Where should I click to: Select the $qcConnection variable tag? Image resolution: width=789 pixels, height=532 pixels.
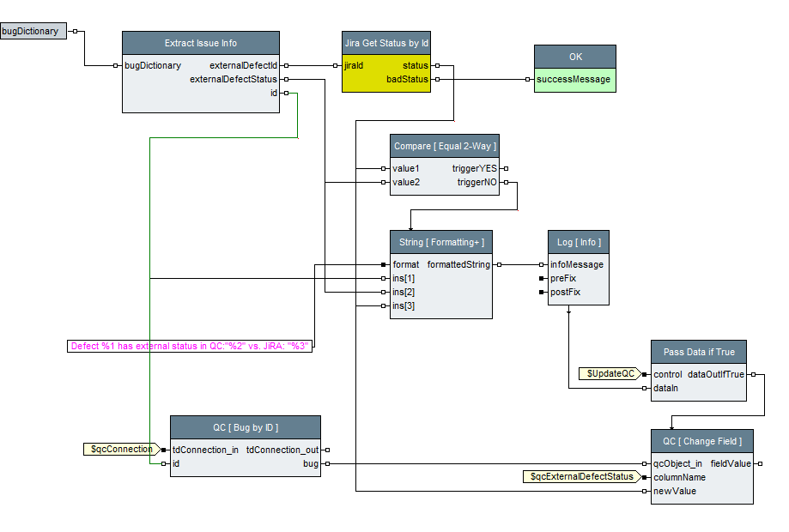[x=121, y=449]
